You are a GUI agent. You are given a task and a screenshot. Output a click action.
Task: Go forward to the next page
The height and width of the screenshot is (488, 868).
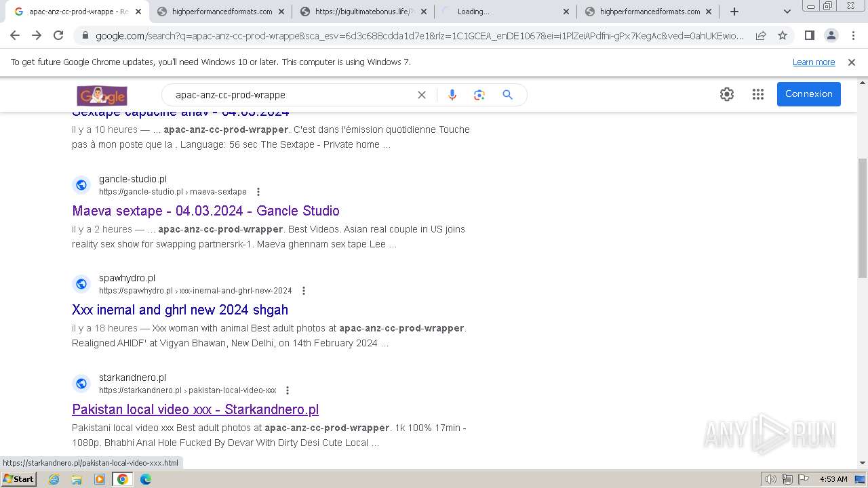[x=37, y=35]
